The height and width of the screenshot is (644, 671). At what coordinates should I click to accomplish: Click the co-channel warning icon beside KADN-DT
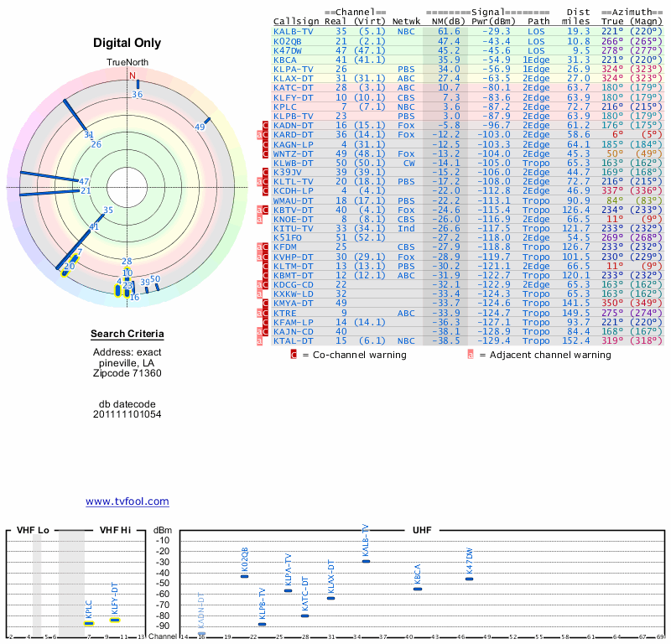pos(267,125)
